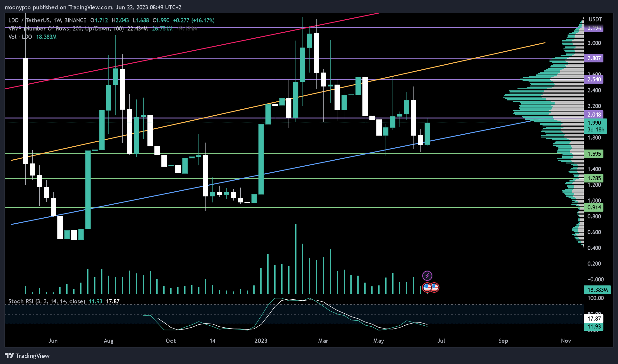Click the high value H2.043 in legend

coord(120,20)
